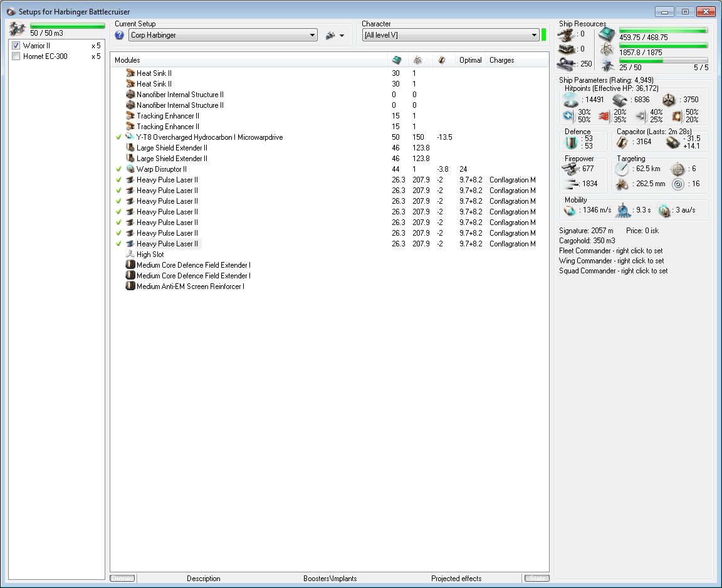722x588 pixels.
Task: Switch to the Boosters\Implants tab
Action: [x=330, y=579]
